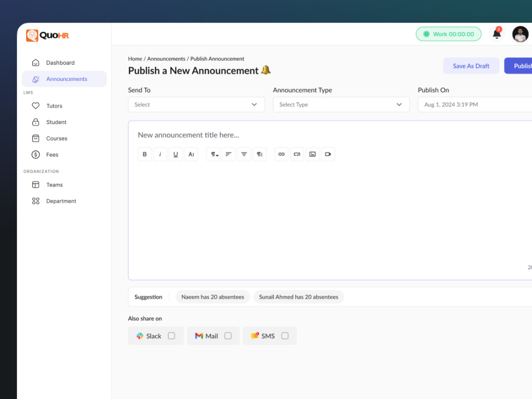Open the Student page from sidebar

point(64,122)
